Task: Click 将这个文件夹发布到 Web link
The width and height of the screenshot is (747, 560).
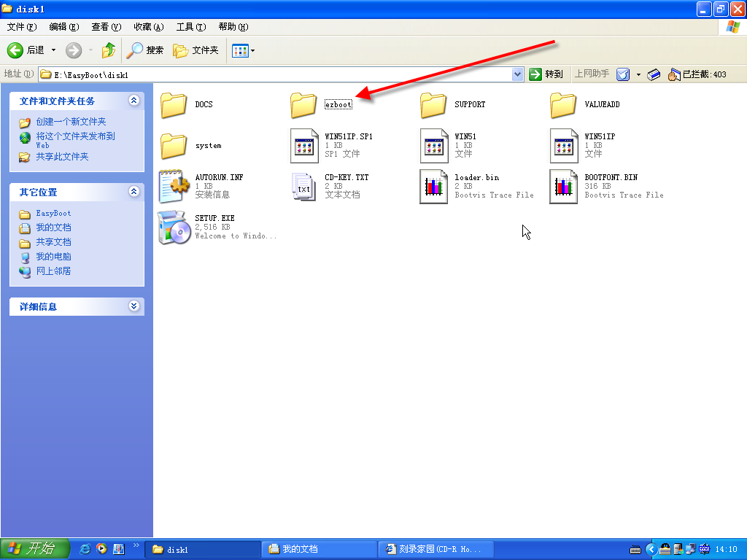Action: pyautogui.click(x=76, y=141)
